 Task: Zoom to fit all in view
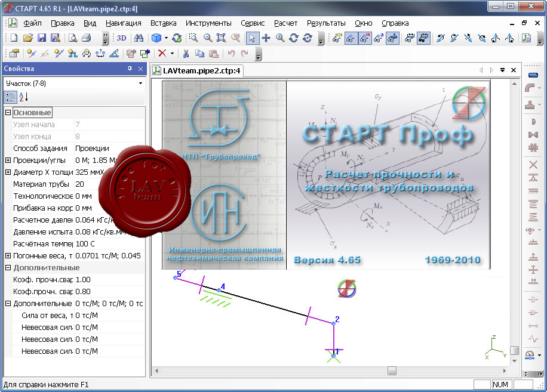tap(221, 38)
